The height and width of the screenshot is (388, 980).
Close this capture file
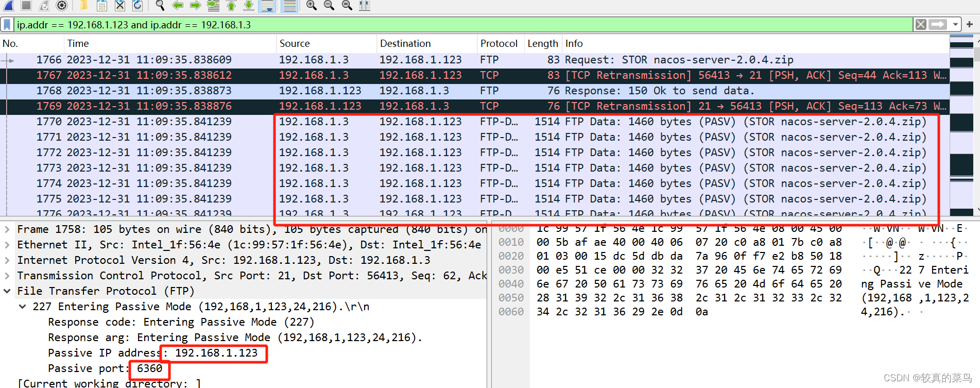pyautogui.click(x=120, y=5)
